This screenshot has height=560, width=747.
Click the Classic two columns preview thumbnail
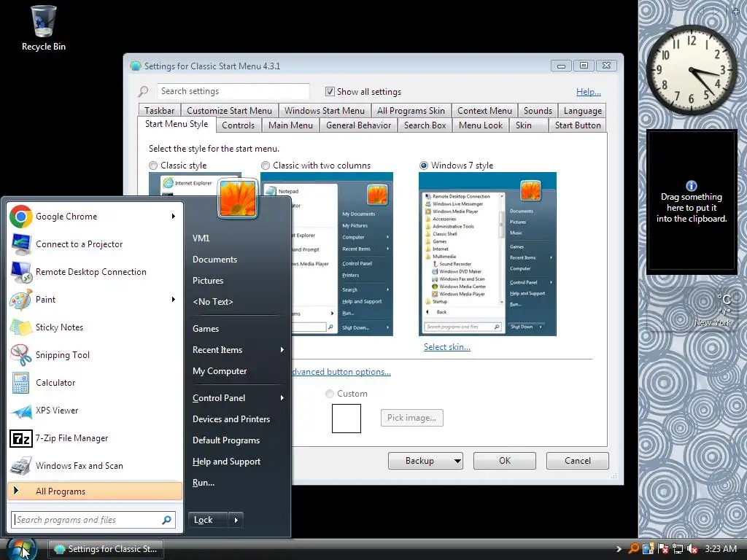pos(342,254)
